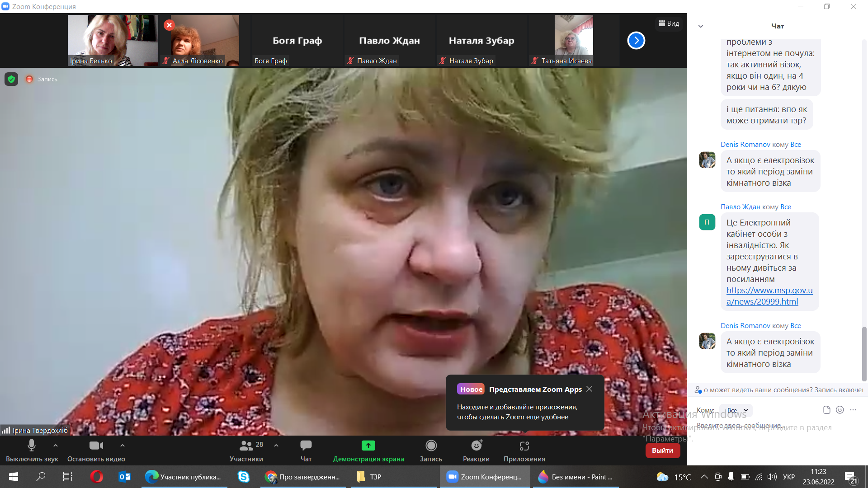
Task: Switch to Chrome Про затвердженн window
Action: [303, 477]
